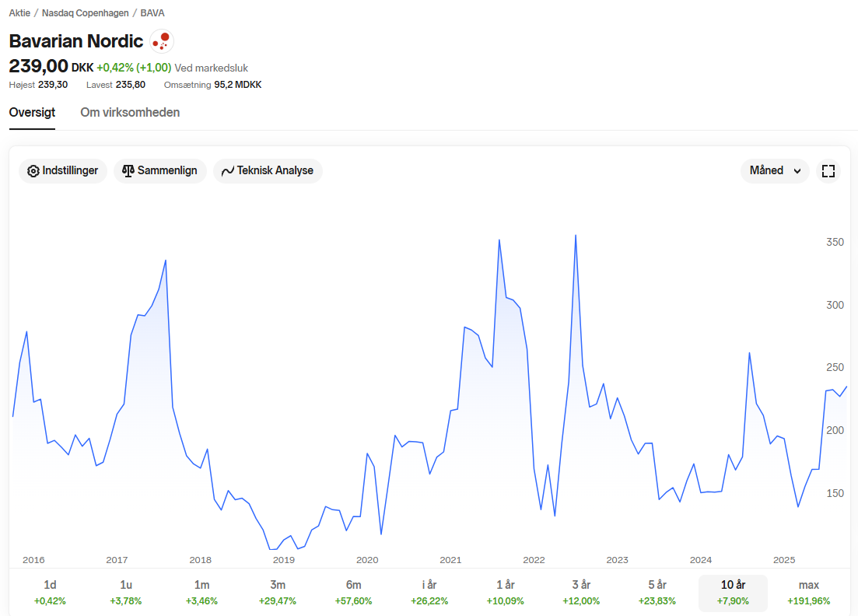Open Teknisk Analyse view
Screen dimensions: 858x616
[x=268, y=170]
